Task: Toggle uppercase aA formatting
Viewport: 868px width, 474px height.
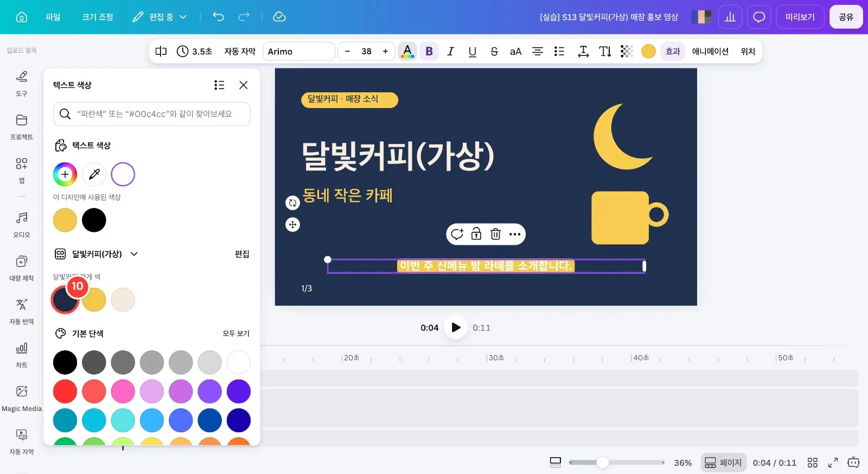Action: pos(515,52)
